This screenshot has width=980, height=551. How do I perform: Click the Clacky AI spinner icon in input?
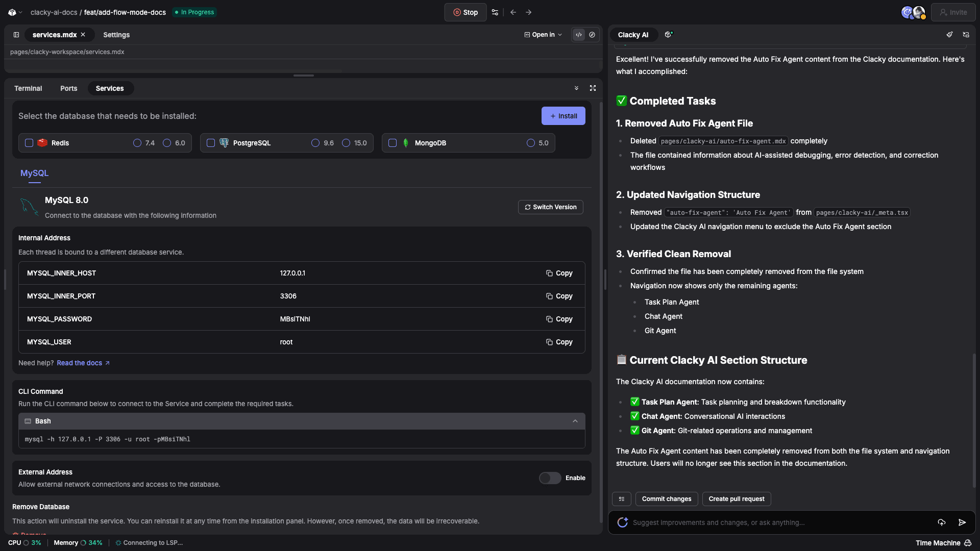622,522
